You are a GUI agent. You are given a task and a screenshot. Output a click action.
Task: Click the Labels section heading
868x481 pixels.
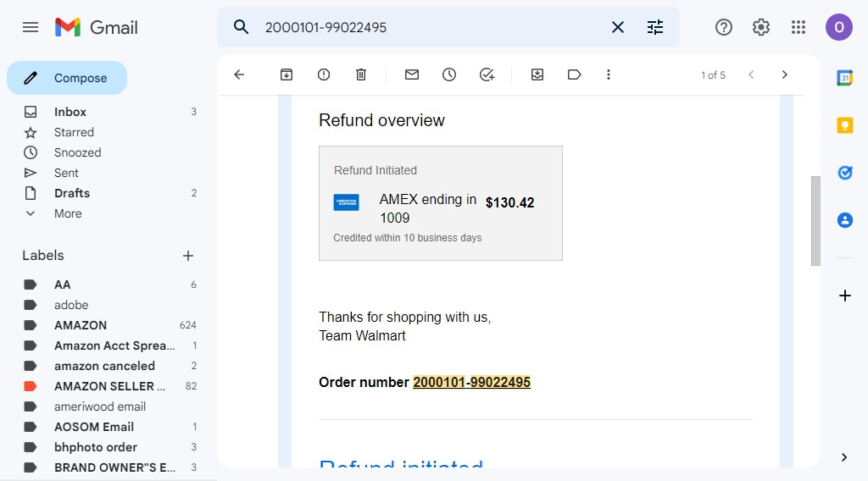pos(43,256)
